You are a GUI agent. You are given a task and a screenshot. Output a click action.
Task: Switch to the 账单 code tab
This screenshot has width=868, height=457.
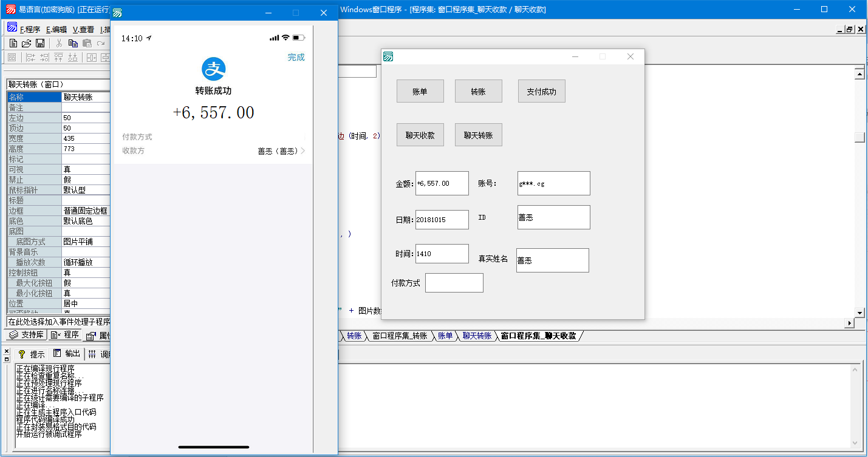click(x=445, y=336)
